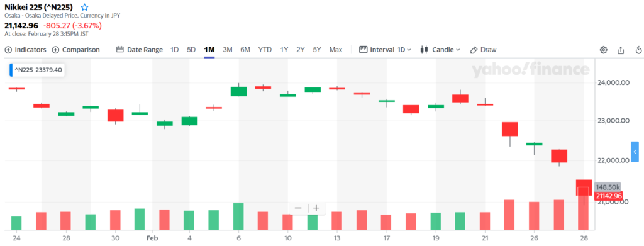
Task: Click the February 6 tall volume bar
Action: tap(238, 216)
